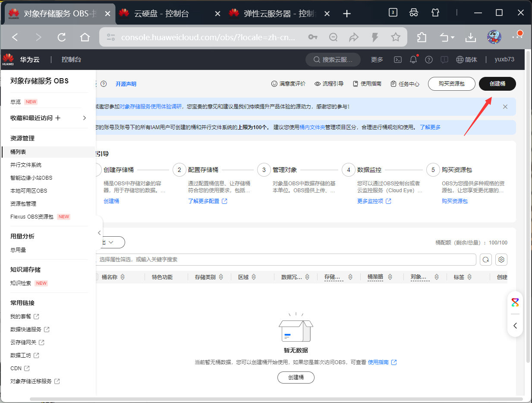Open browser home page icon
Image resolution: width=532 pixels, height=403 pixels.
pos(85,38)
